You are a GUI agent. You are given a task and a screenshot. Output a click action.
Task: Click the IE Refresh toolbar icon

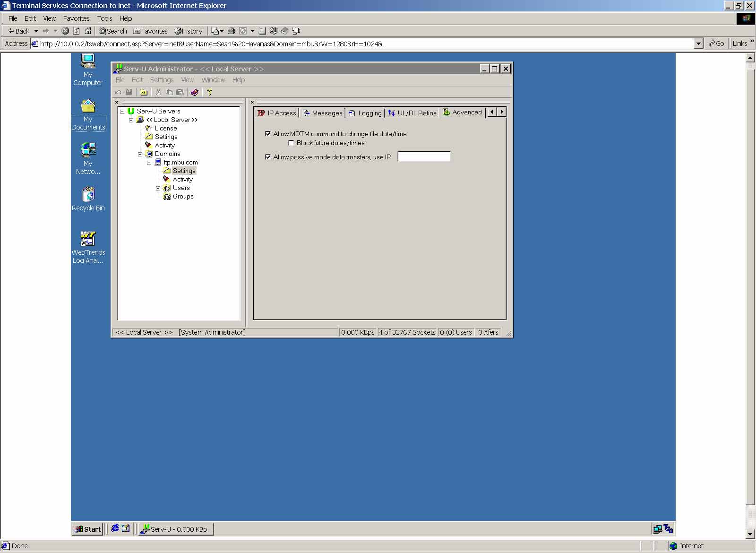pyautogui.click(x=77, y=31)
